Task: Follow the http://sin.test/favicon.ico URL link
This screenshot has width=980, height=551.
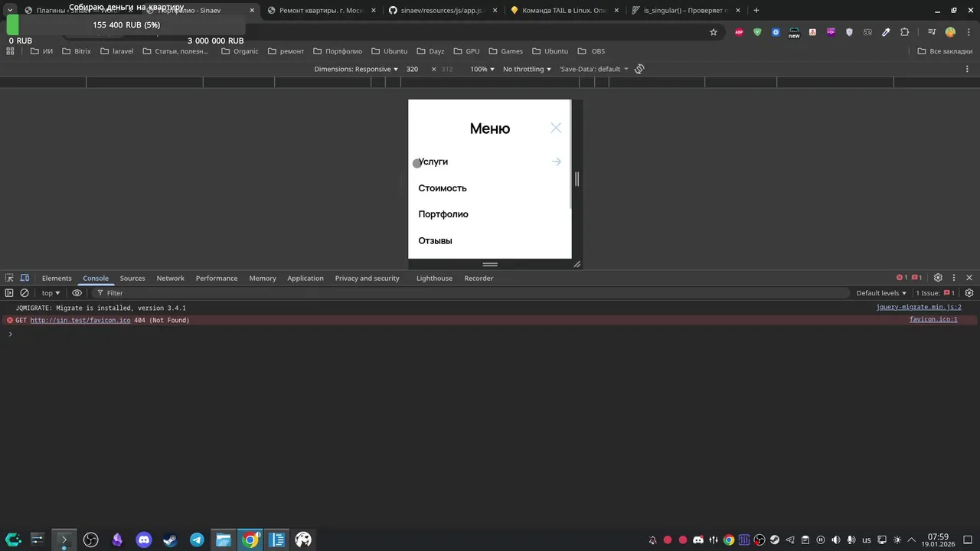Action: click(x=80, y=321)
